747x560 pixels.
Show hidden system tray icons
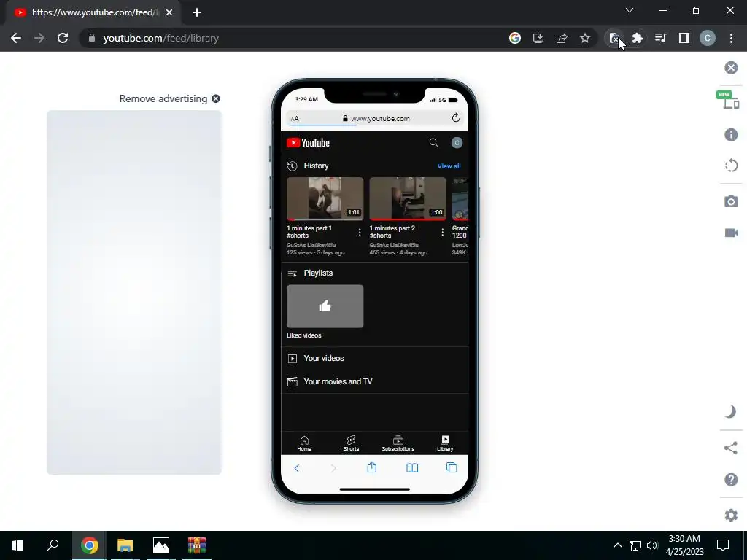coord(617,545)
